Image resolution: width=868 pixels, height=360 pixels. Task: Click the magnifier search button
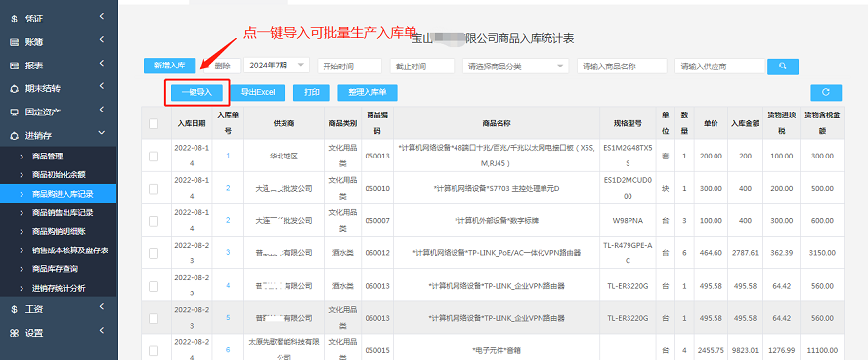[783, 66]
